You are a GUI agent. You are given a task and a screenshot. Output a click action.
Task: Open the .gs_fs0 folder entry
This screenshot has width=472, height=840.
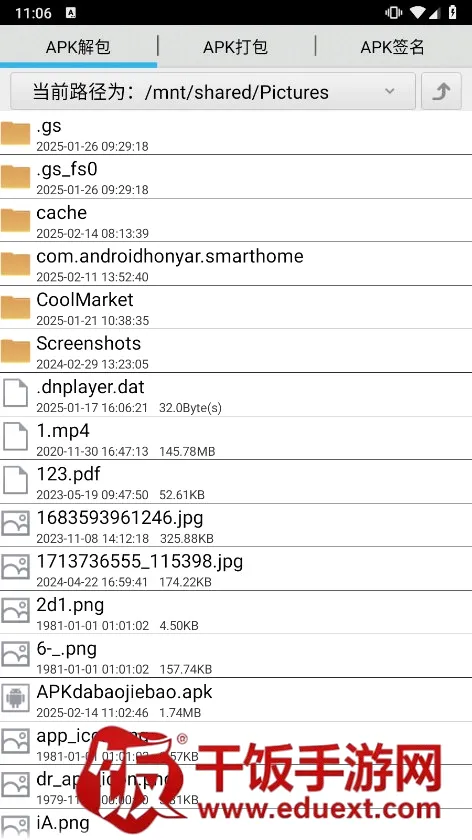pyautogui.click(x=236, y=177)
